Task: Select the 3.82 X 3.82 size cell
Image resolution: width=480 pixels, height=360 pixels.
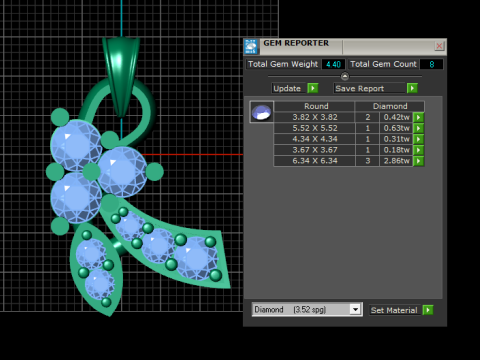Action: [x=314, y=117]
